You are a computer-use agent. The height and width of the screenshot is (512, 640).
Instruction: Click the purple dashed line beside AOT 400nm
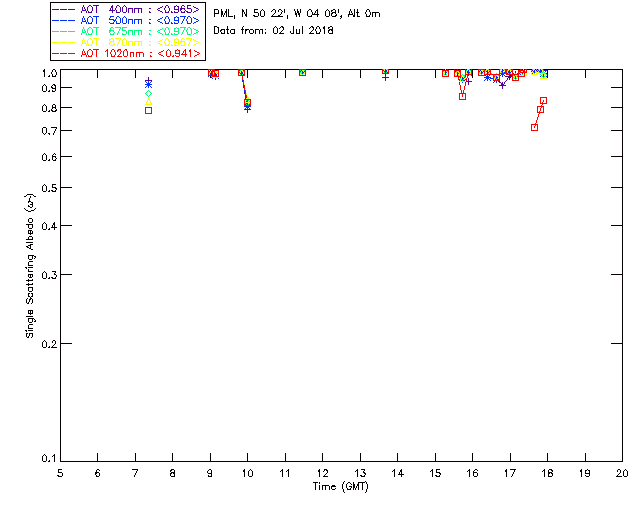[63, 9]
